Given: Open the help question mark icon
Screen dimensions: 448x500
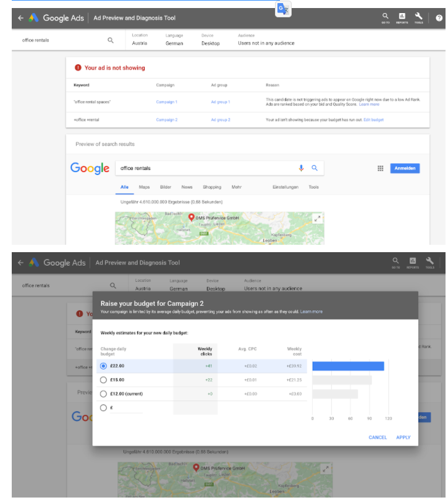Looking at the screenshot, I should coord(439,18).
